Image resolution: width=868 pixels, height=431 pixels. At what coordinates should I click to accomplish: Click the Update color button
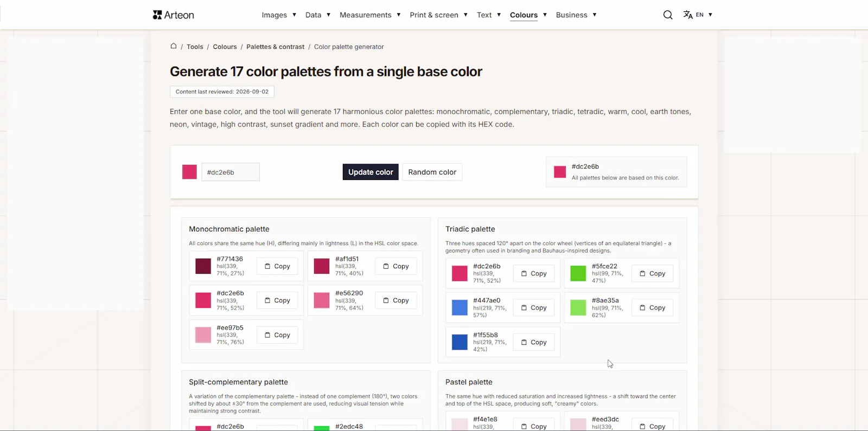click(x=371, y=172)
